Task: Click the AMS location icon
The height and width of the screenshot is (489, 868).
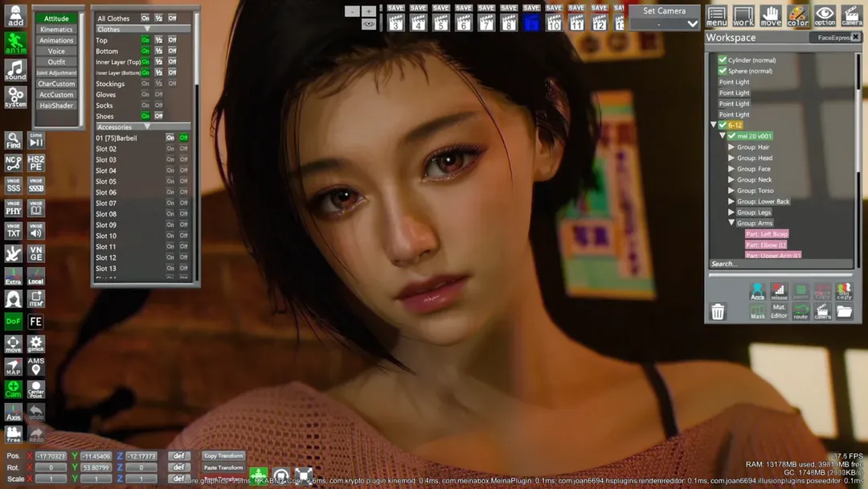Action: click(x=36, y=367)
